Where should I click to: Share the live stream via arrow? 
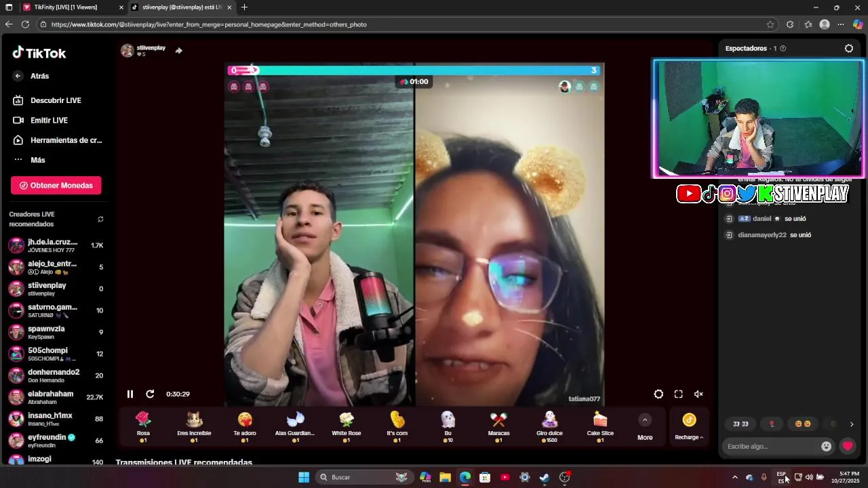pyautogui.click(x=178, y=50)
